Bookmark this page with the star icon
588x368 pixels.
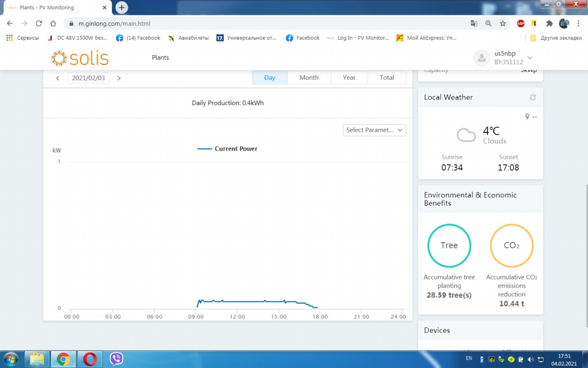pos(502,24)
